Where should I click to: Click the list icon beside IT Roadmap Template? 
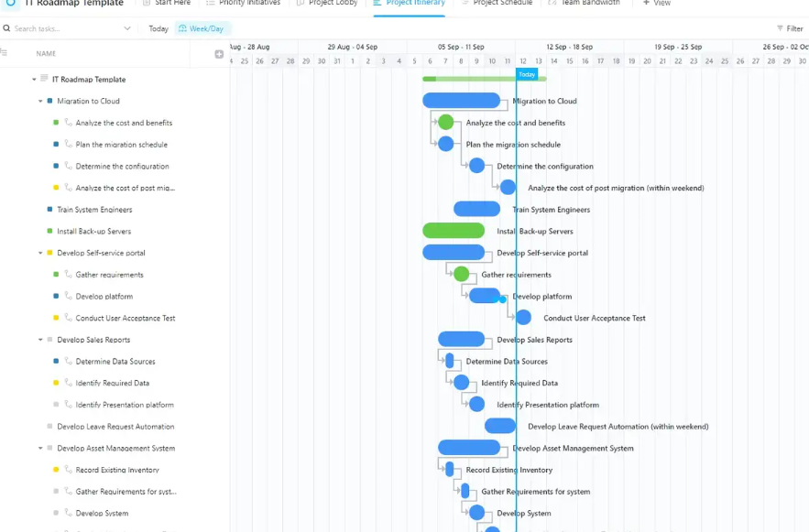pyautogui.click(x=44, y=79)
